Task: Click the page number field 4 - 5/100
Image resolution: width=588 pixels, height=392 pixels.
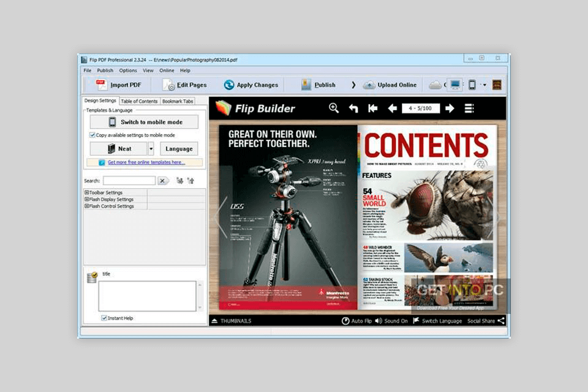Action: click(421, 108)
